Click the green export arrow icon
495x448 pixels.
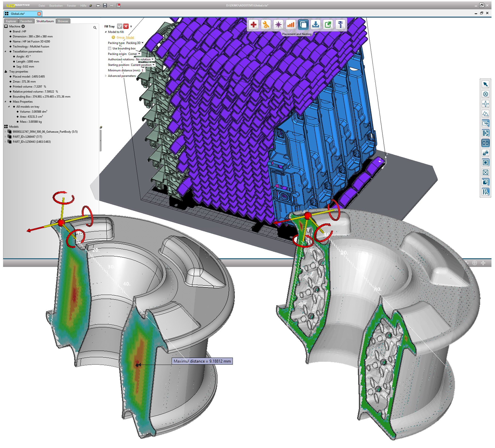[x=328, y=25]
